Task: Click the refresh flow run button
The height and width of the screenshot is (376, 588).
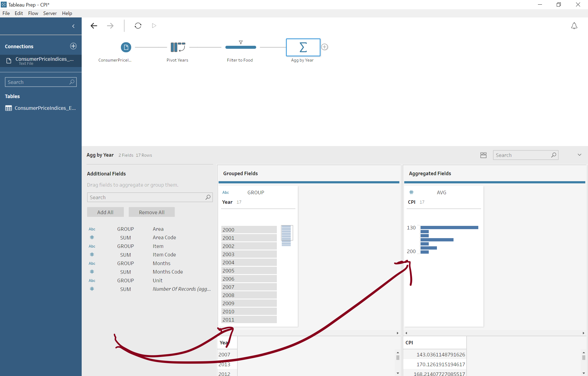Action: point(137,25)
